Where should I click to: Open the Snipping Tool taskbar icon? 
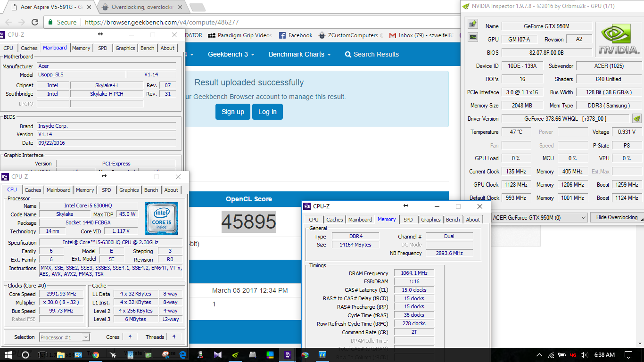pyautogui.click(x=165, y=354)
